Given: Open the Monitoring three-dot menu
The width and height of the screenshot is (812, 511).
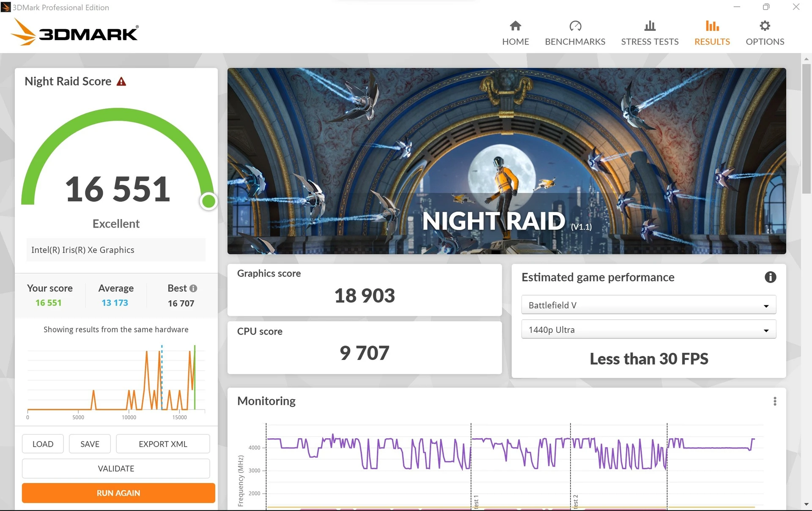Looking at the screenshot, I should tap(775, 401).
